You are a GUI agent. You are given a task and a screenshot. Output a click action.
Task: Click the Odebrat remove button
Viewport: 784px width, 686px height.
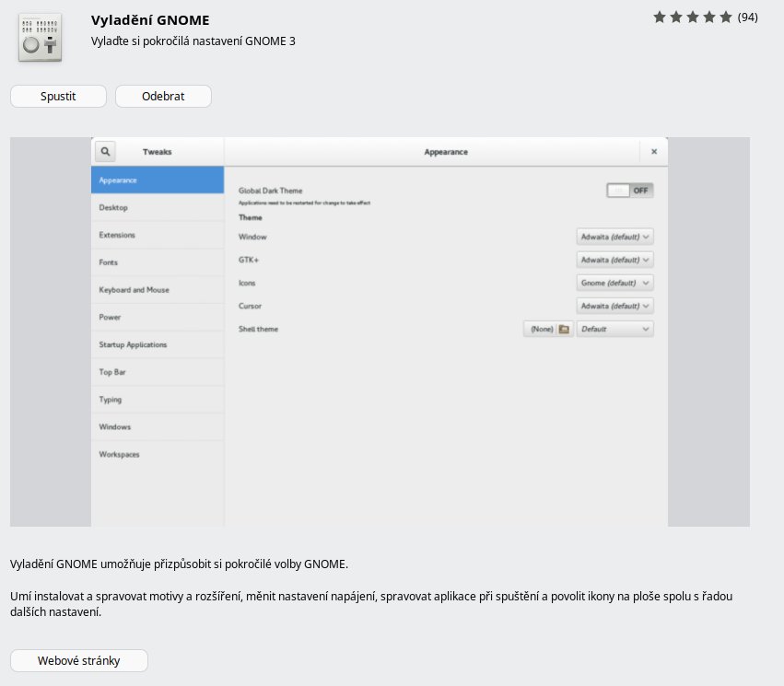point(163,96)
